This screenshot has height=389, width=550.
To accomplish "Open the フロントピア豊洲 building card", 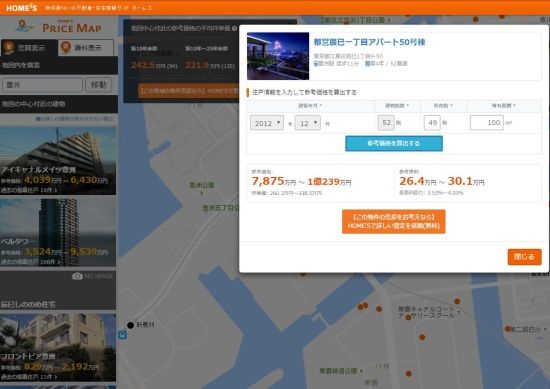I will (58, 347).
